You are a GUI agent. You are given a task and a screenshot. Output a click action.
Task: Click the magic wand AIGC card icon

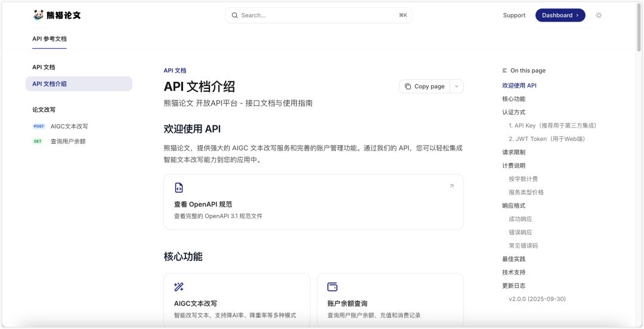(179, 287)
